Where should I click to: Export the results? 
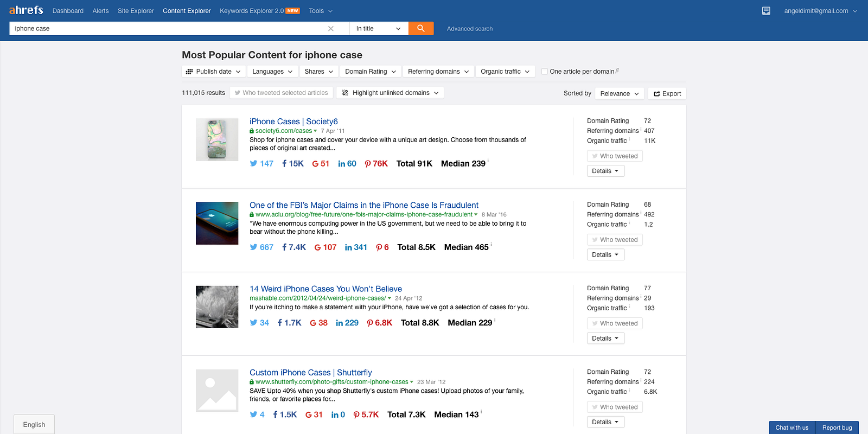667,93
